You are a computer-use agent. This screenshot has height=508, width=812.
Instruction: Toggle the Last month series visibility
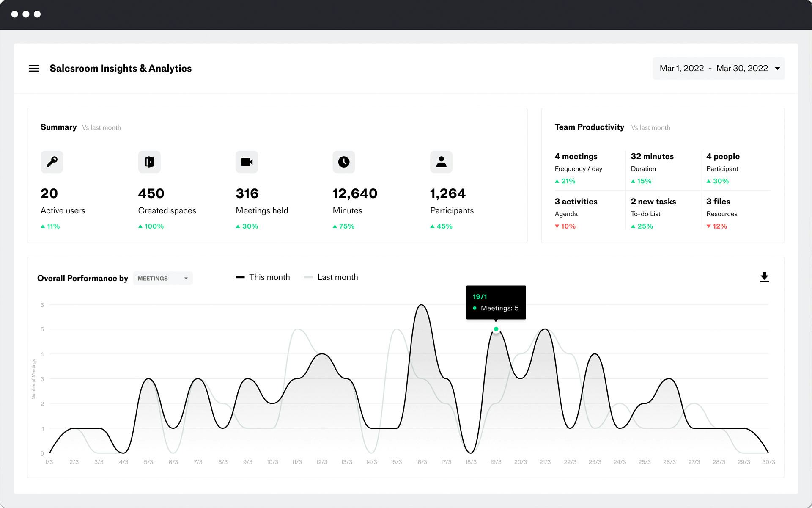331,277
